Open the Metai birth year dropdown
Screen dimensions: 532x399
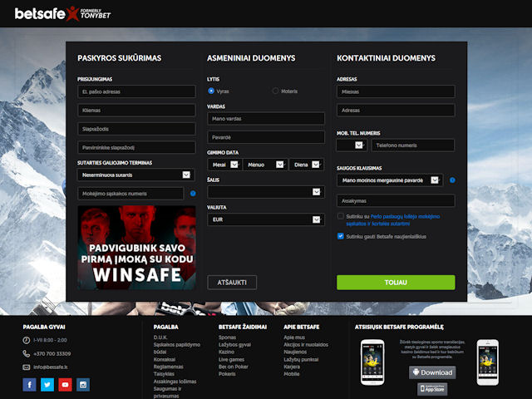[x=224, y=165]
